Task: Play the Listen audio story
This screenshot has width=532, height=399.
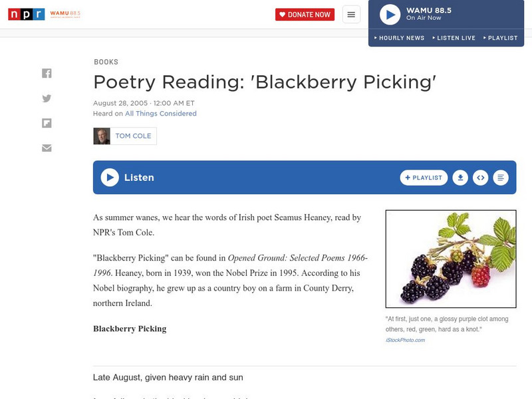Action: click(x=110, y=178)
